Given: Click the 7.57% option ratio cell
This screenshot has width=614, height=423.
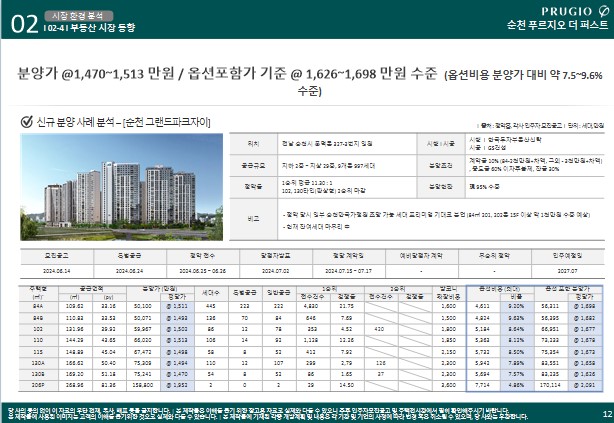Looking at the screenshot, I should coord(516,374).
